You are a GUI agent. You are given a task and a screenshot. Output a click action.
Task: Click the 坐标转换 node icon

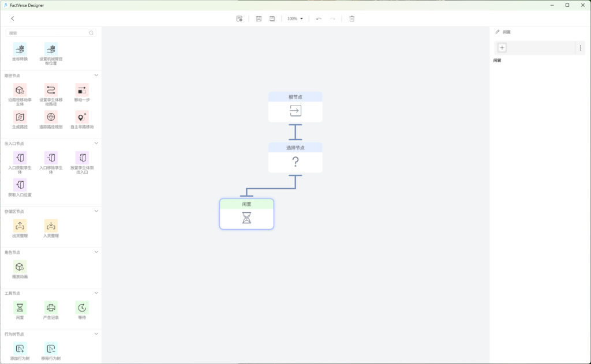[20, 49]
